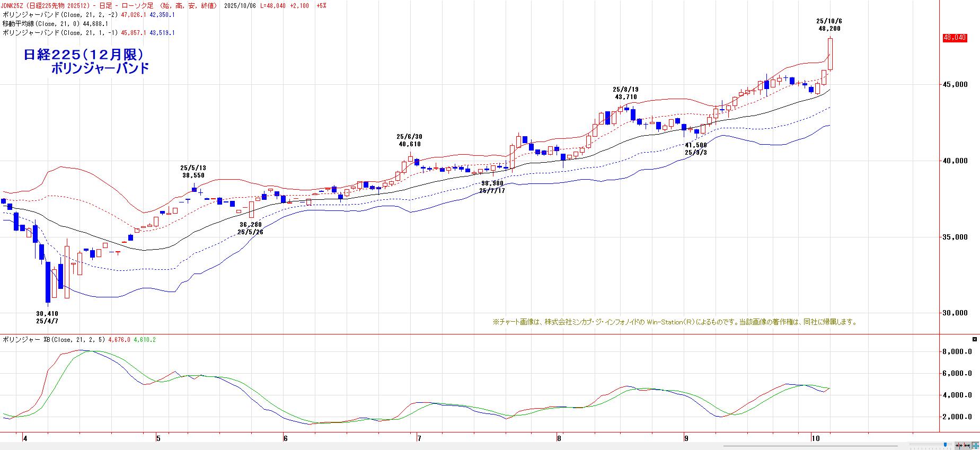The width and height of the screenshot is (980, 450).
Task: Click the 48,200 high annotation of 25/10/6
Action: [829, 29]
